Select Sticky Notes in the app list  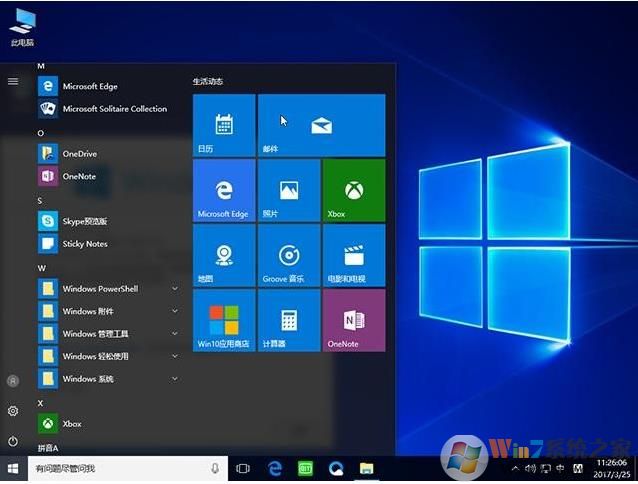[x=84, y=244]
